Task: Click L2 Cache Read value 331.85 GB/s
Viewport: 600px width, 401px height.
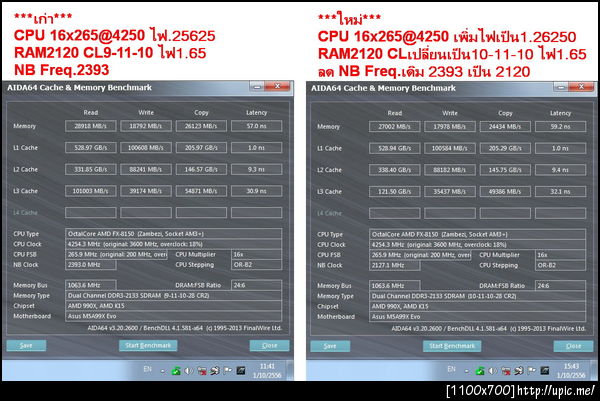Action: pos(91,169)
